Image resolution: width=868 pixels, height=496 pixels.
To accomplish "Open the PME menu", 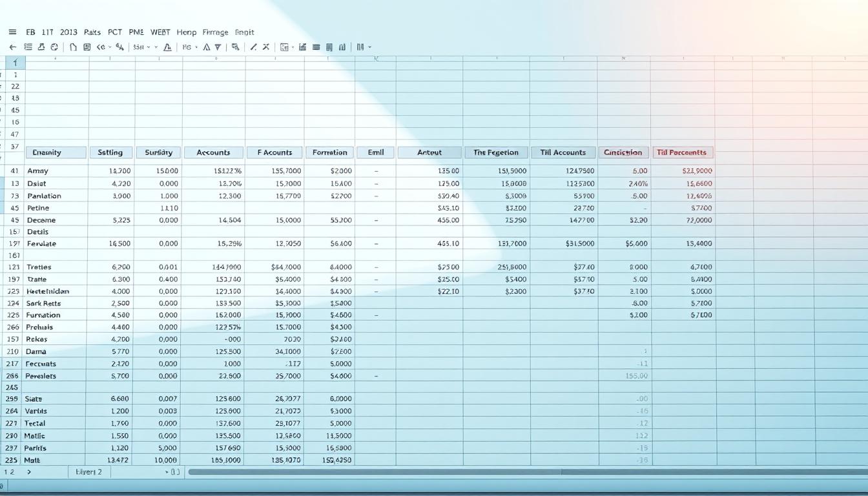I will click(x=136, y=32).
